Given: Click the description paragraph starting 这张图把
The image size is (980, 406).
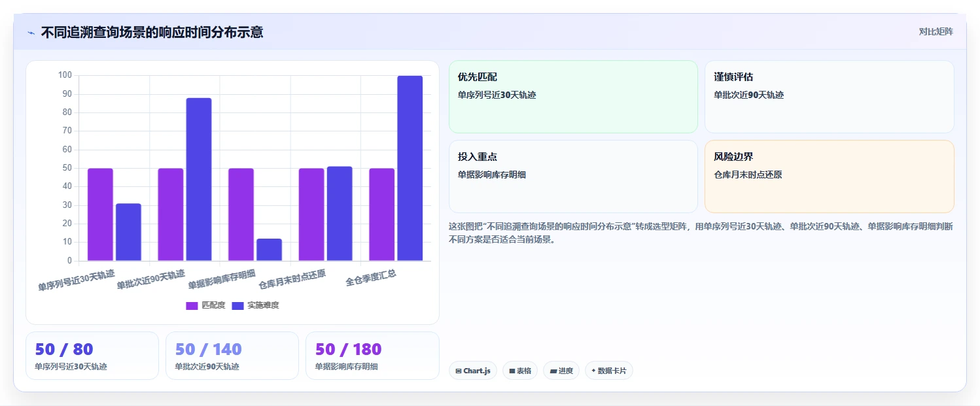Looking at the screenshot, I should tap(701, 233).
